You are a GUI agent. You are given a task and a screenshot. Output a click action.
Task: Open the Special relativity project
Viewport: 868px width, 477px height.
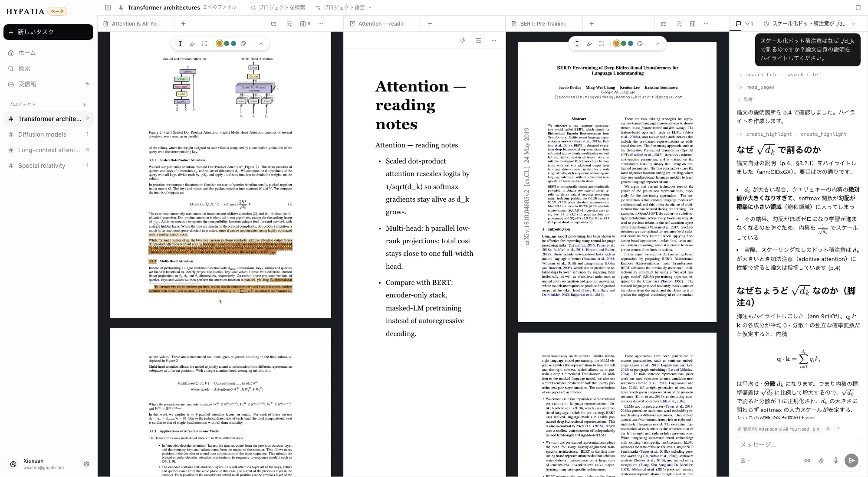coord(48,166)
